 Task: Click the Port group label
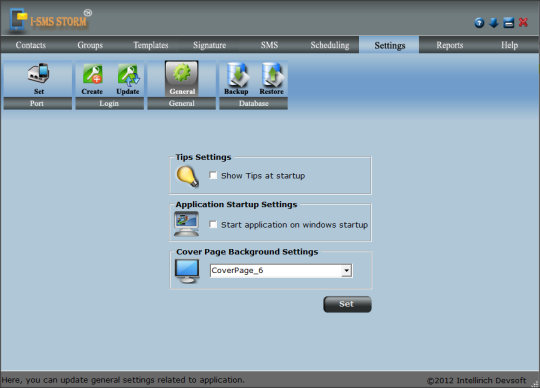[x=38, y=103]
